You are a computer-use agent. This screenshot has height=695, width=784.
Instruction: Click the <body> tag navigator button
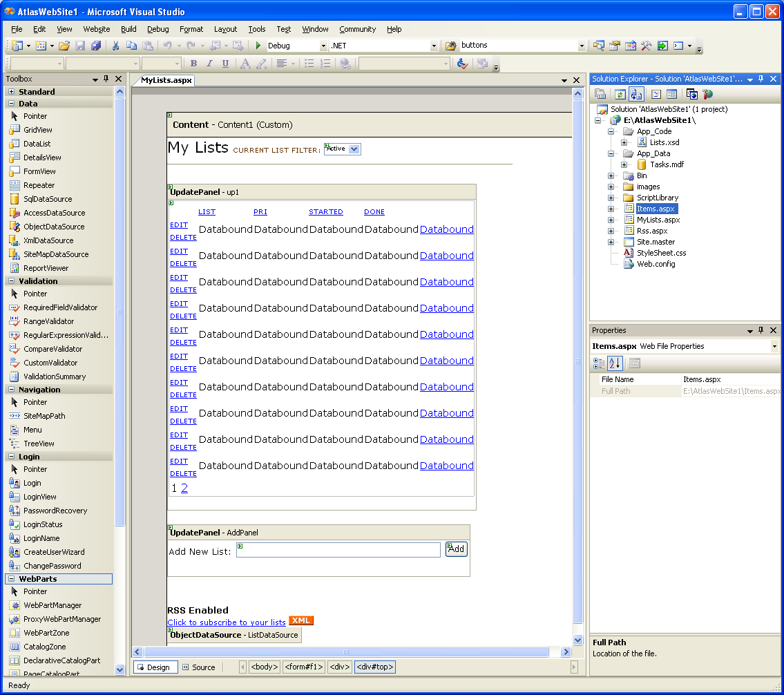click(x=264, y=667)
